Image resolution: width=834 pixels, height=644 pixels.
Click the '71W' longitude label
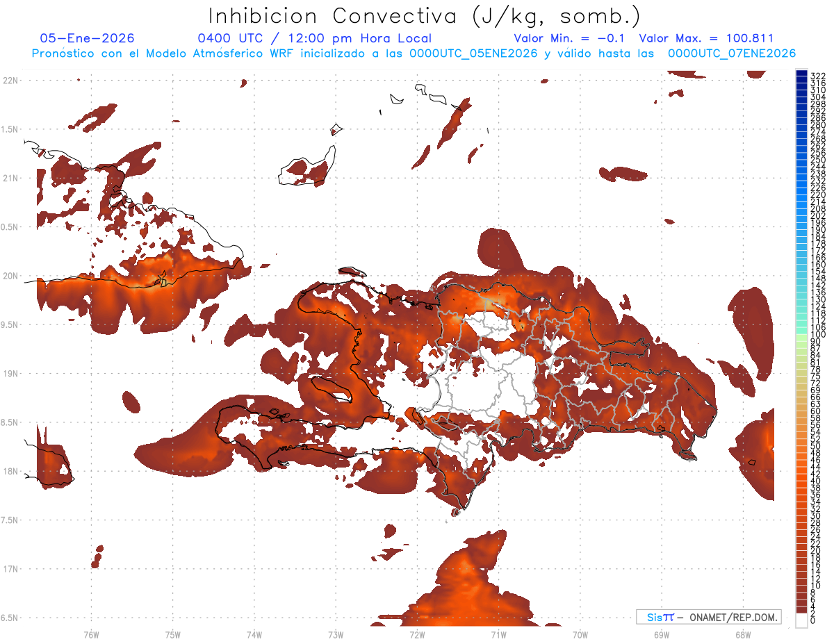(498, 634)
